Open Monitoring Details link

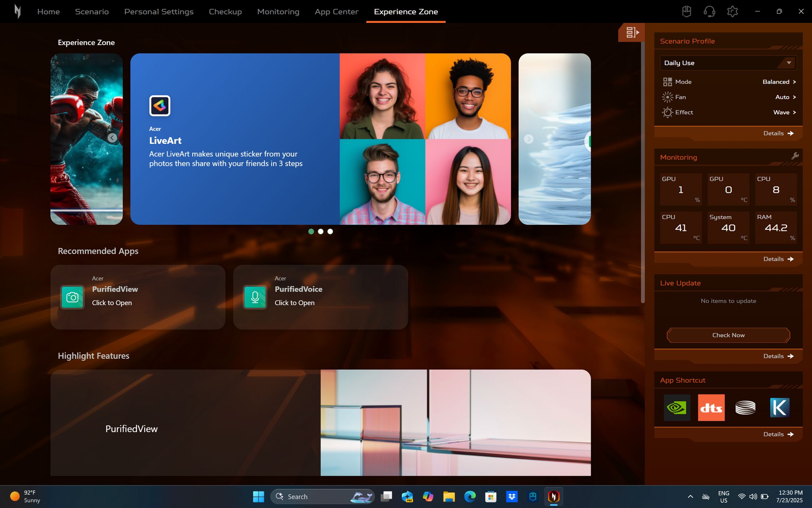pos(778,259)
